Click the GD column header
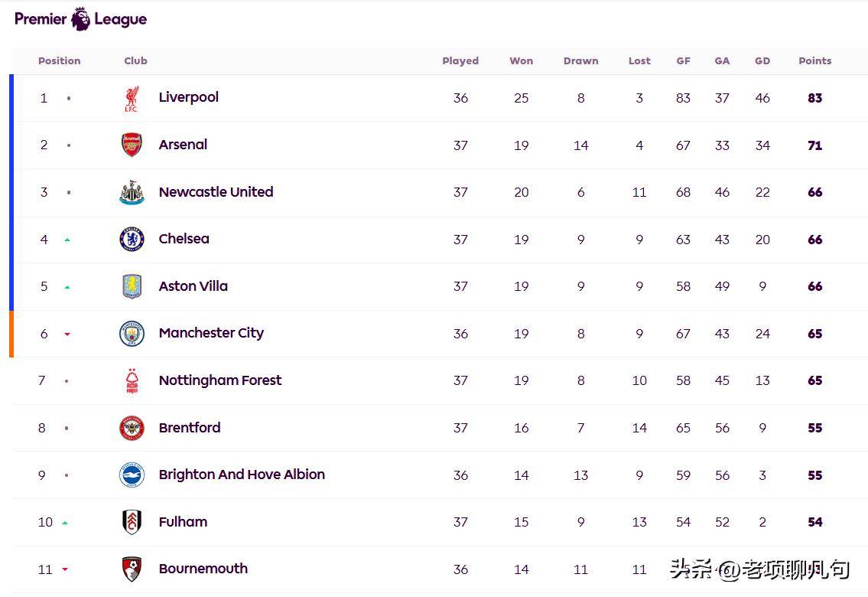Viewport: 868px width, 597px height. coord(762,61)
